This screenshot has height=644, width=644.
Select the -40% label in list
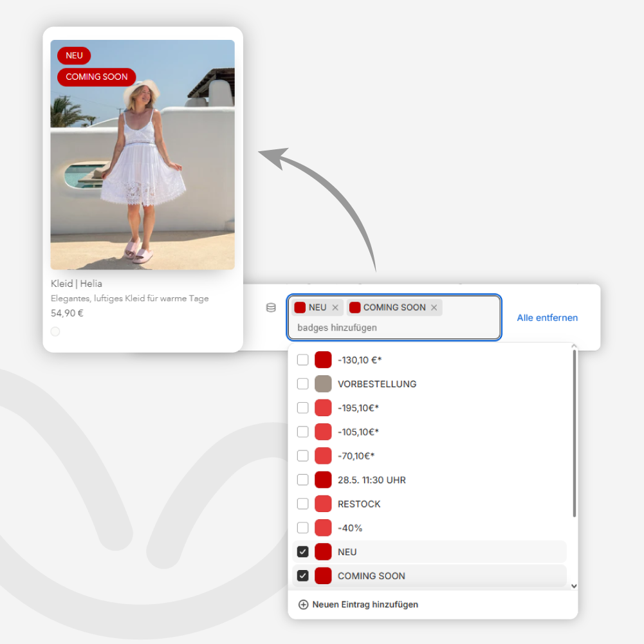pos(350,528)
